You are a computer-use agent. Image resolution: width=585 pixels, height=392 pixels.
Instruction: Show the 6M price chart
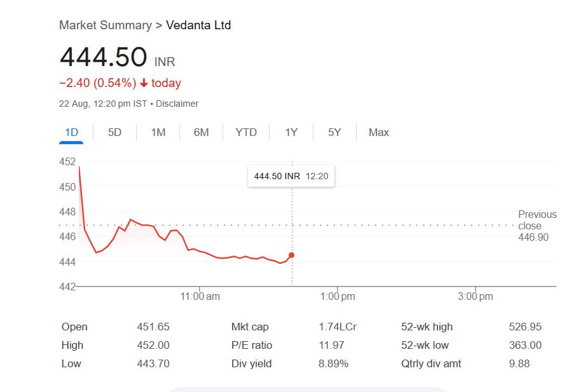tap(201, 132)
